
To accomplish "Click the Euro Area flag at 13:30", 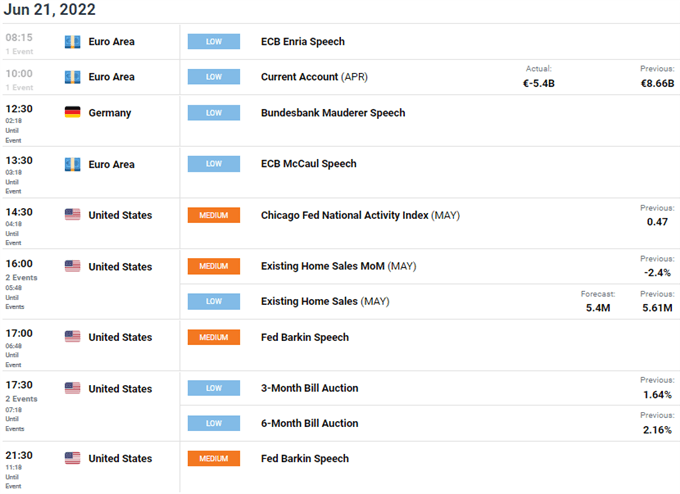I will tap(72, 164).
